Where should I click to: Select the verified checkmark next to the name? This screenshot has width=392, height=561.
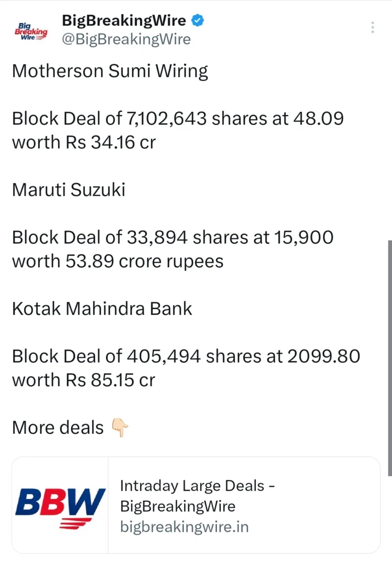click(x=197, y=20)
